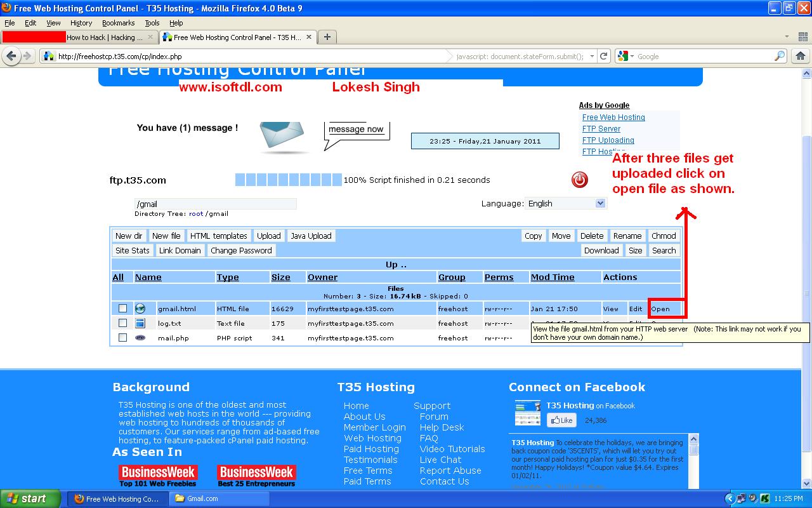
Task: Click the T35 Hosting Facebook thumbnail
Action: (527, 413)
